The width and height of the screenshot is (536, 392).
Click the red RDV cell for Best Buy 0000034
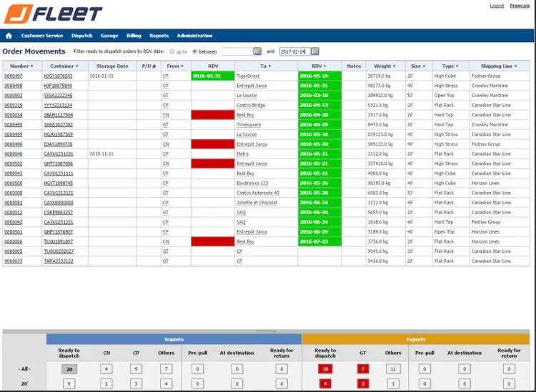(x=213, y=115)
